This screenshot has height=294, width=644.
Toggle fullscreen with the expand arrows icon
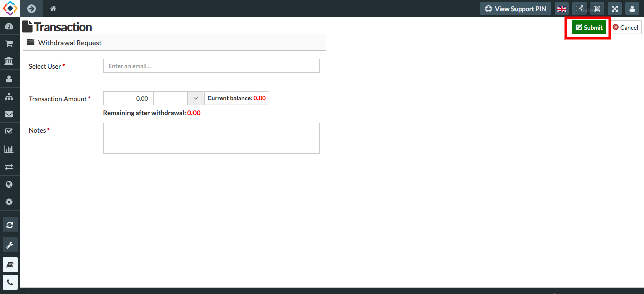click(614, 8)
